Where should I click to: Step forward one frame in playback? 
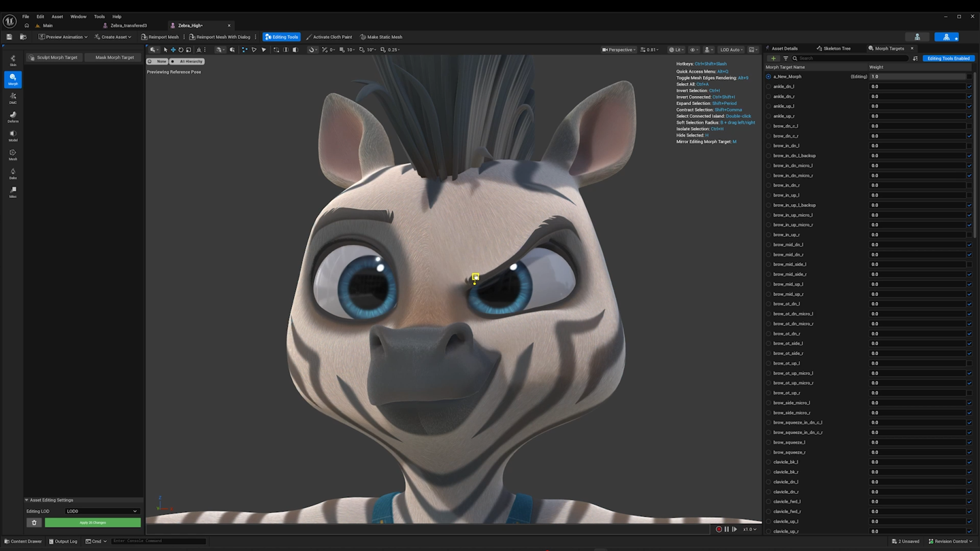[734, 529]
